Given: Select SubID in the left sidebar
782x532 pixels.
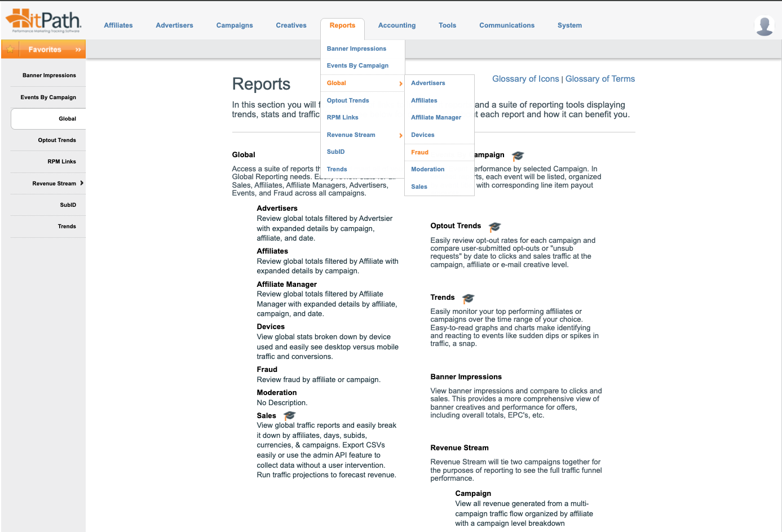Looking at the screenshot, I should (68, 205).
